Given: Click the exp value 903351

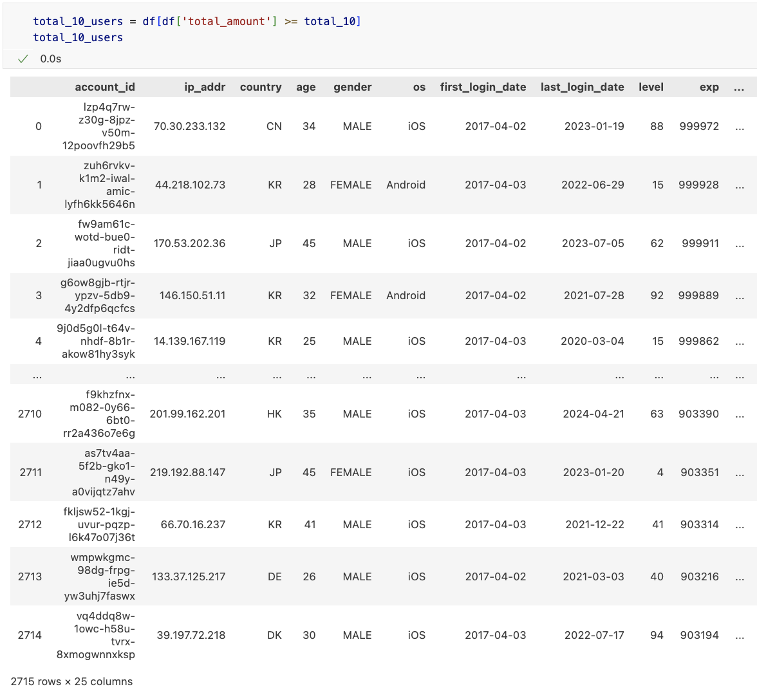Looking at the screenshot, I should pos(700,472).
